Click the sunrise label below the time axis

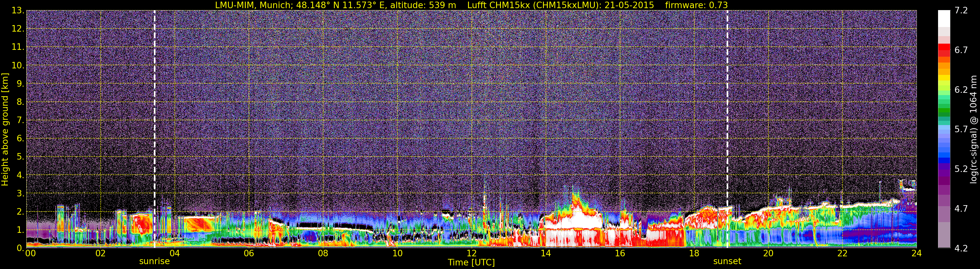[x=154, y=262]
